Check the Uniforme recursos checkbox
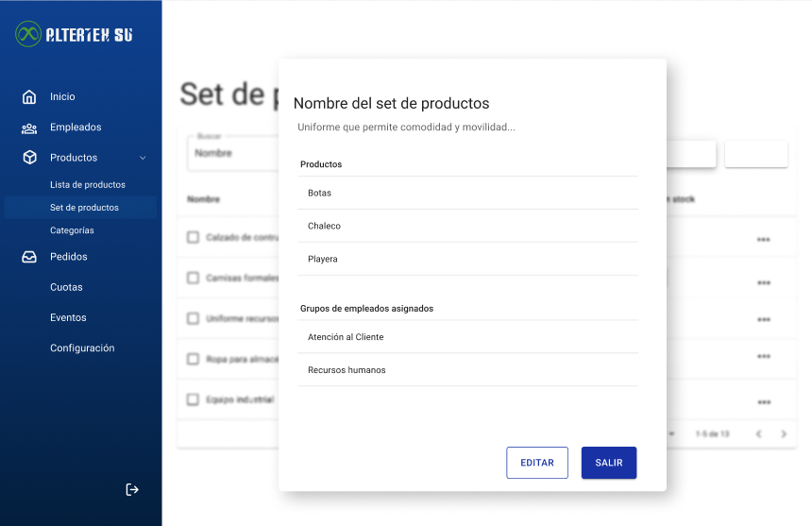Viewport: 812px width, 526px height. pos(193,318)
